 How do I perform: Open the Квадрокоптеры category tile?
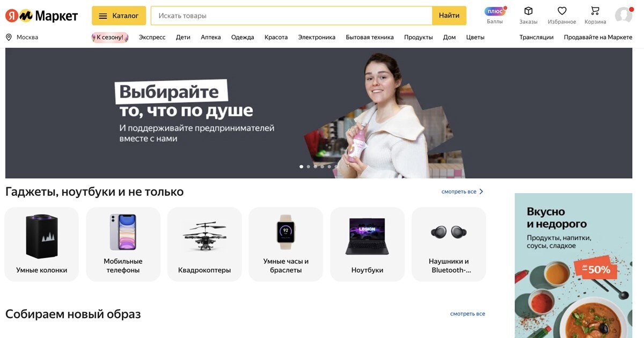coord(204,244)
